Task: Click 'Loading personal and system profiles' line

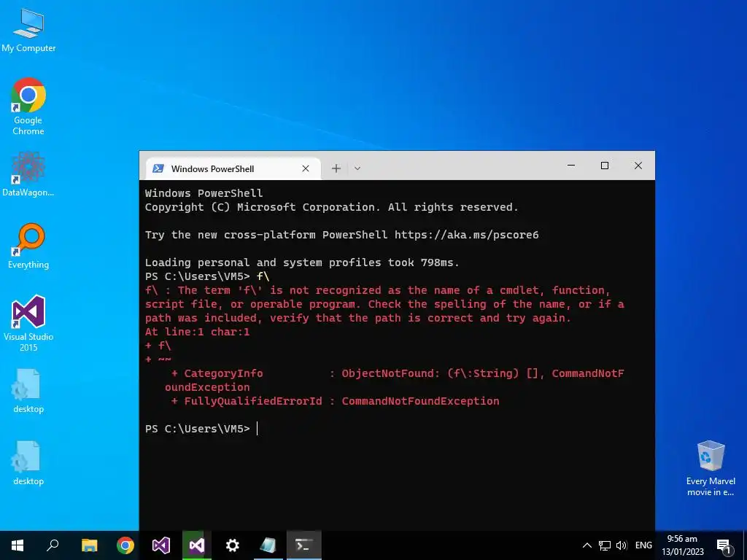Action: 302,262
